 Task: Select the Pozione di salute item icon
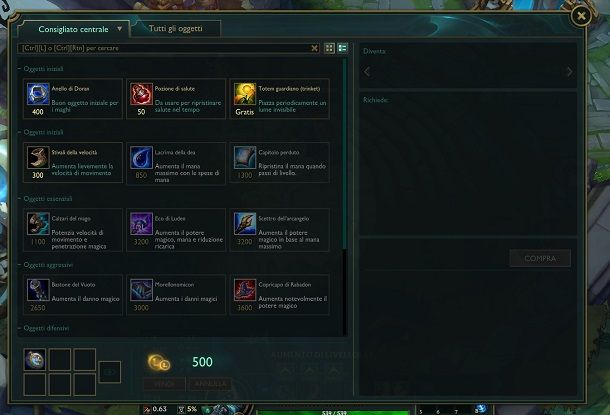pos(141,94)
